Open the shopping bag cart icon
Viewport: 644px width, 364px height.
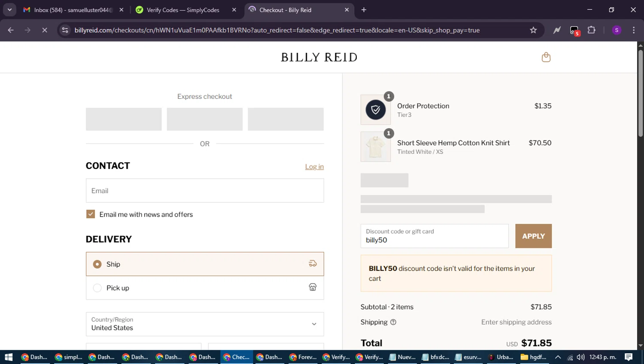pyautogui.click(x=546, y=57)
